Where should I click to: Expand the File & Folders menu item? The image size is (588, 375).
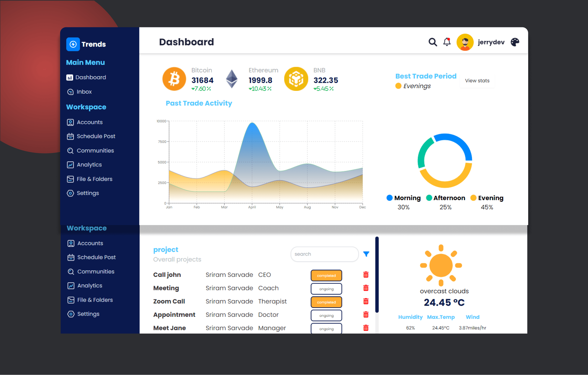[94, 178]
